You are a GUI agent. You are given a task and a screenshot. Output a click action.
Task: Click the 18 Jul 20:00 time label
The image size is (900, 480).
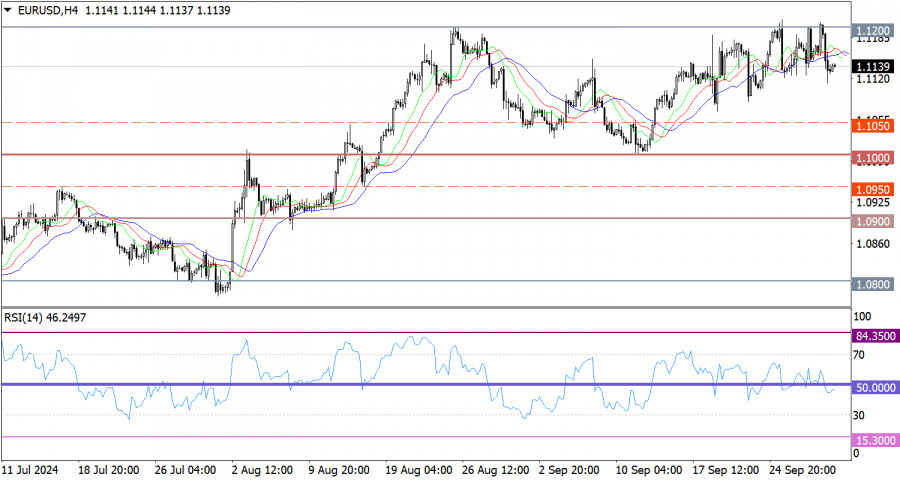pyautogui.click(x=108, y=470)
